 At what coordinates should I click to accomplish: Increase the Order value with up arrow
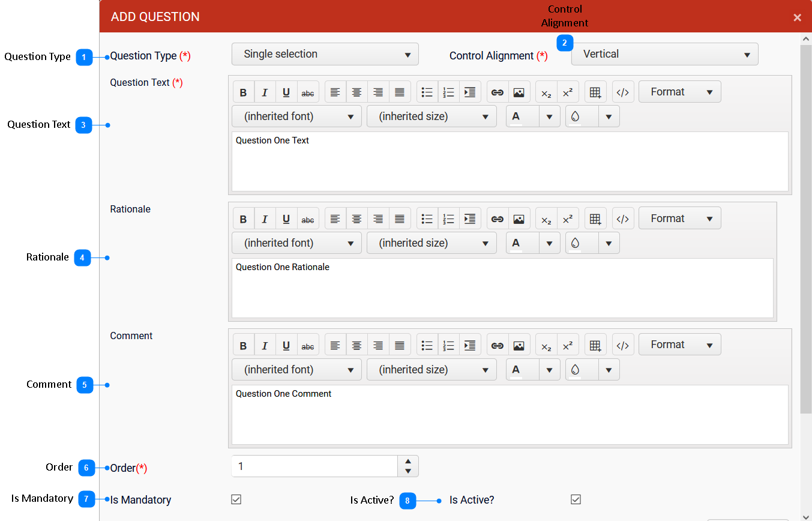click(408, 461)
